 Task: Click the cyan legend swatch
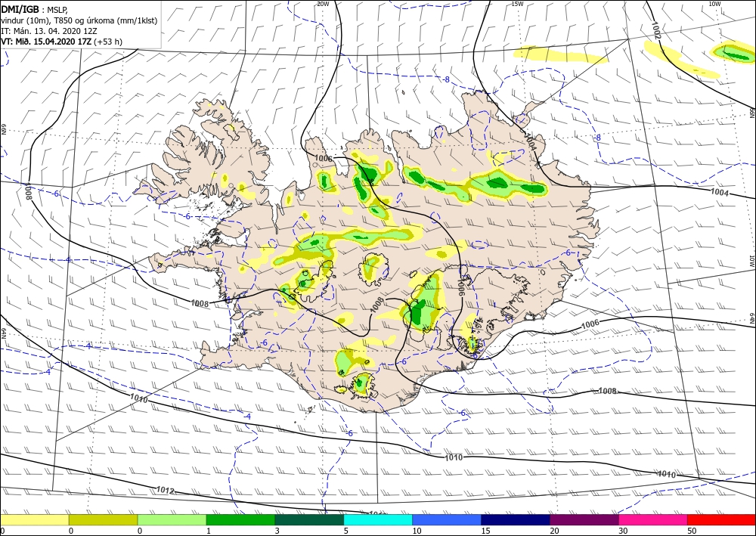(378, 519)
